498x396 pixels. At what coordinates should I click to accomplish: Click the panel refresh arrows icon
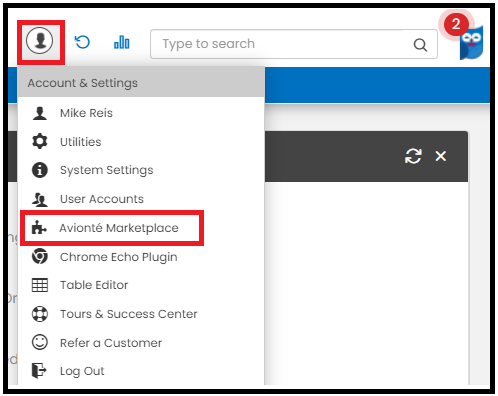[x=413, y=156]
